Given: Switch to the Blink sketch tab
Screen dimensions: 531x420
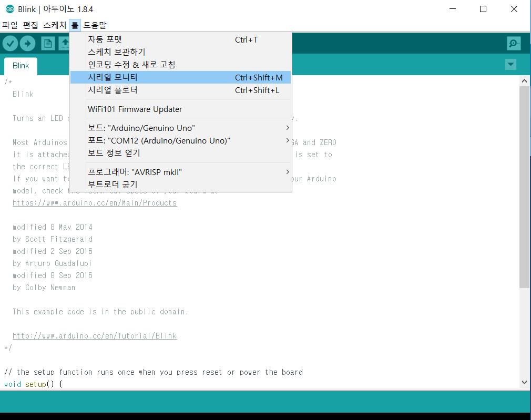Looking at the screenshot, I should 21,66.
